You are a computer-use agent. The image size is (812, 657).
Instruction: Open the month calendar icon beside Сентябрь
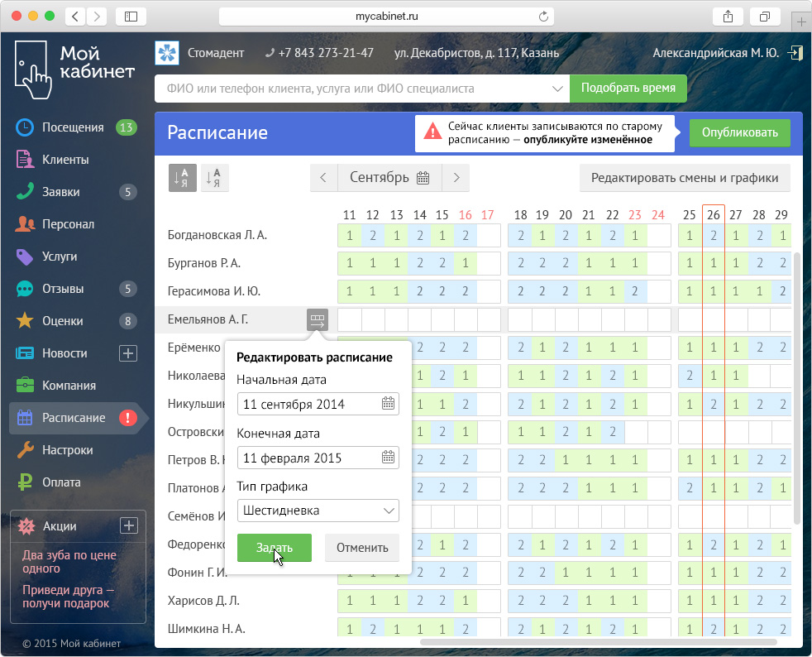[423, 178]
